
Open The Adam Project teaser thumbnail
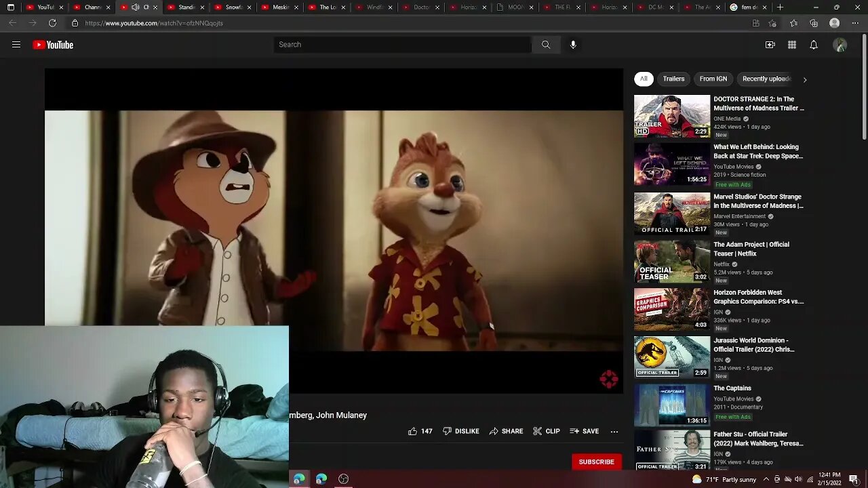672,262
